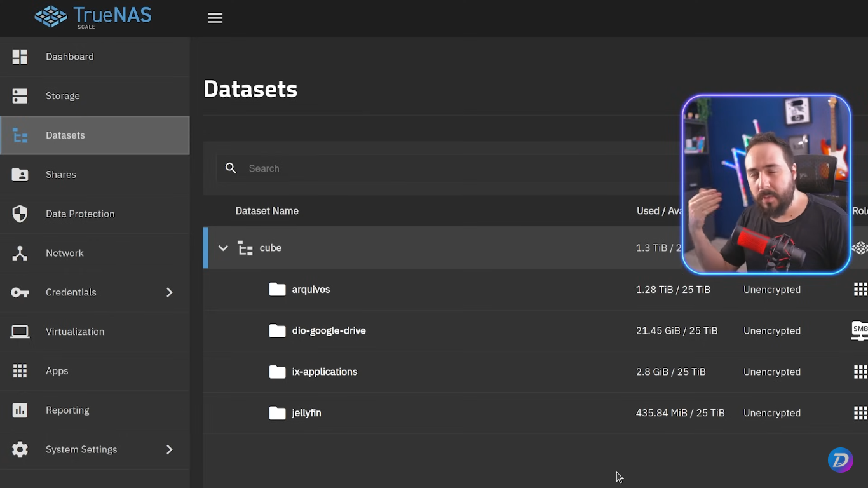Click the Network icon in the sidebar

coord(20,253)
